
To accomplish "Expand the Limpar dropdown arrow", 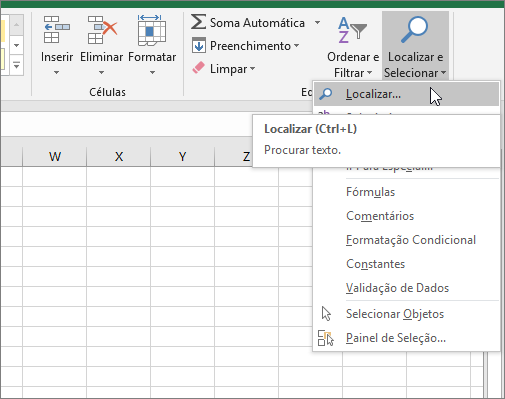I will tap(252, 68).
